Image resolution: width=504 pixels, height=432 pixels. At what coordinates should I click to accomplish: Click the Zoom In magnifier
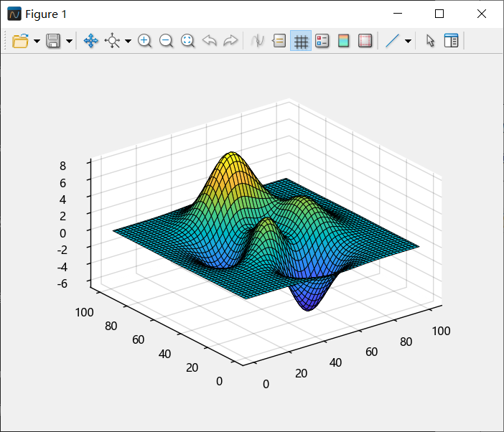(144, 41)
